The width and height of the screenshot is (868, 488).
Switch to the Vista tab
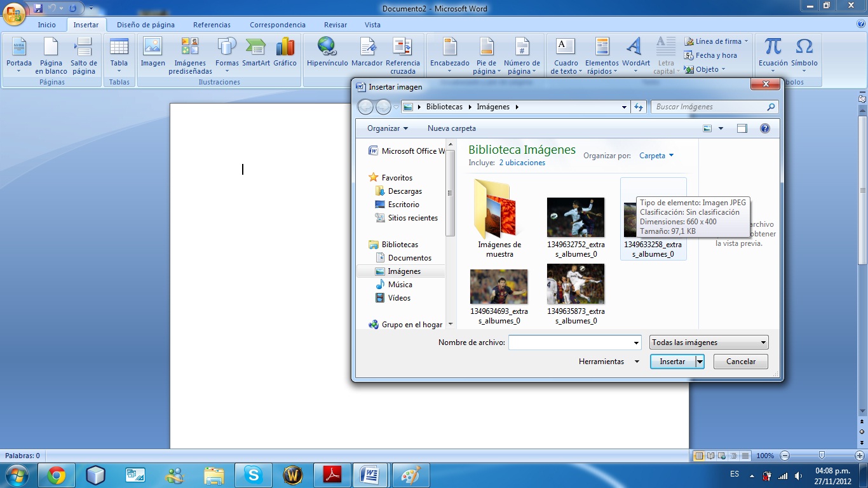(373, 25)
